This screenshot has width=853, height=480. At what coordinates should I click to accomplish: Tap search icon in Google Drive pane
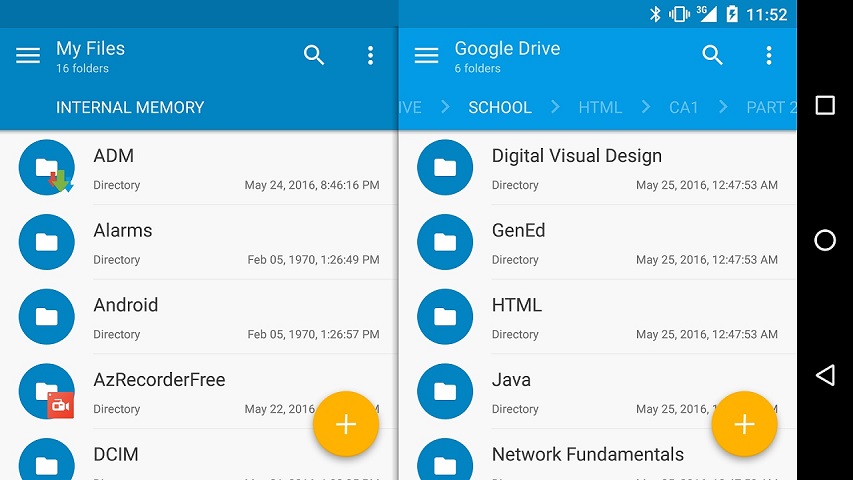click(x=712, y=56)
